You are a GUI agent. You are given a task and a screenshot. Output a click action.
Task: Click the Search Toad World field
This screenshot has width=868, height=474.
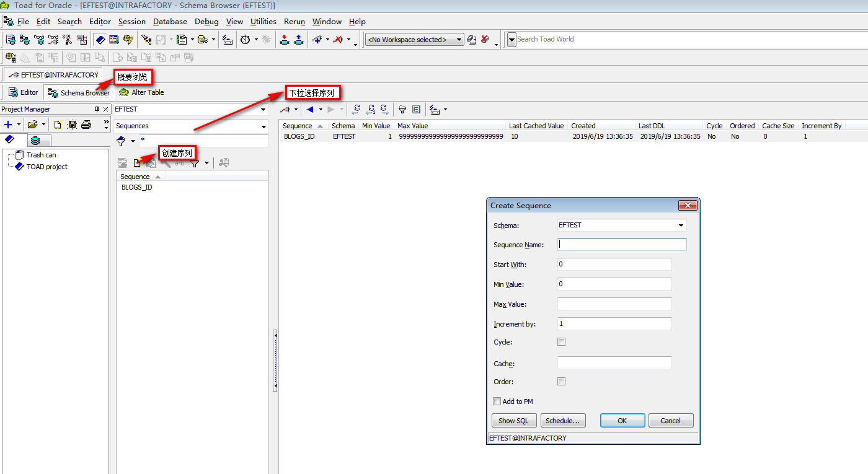coord(691,39)
